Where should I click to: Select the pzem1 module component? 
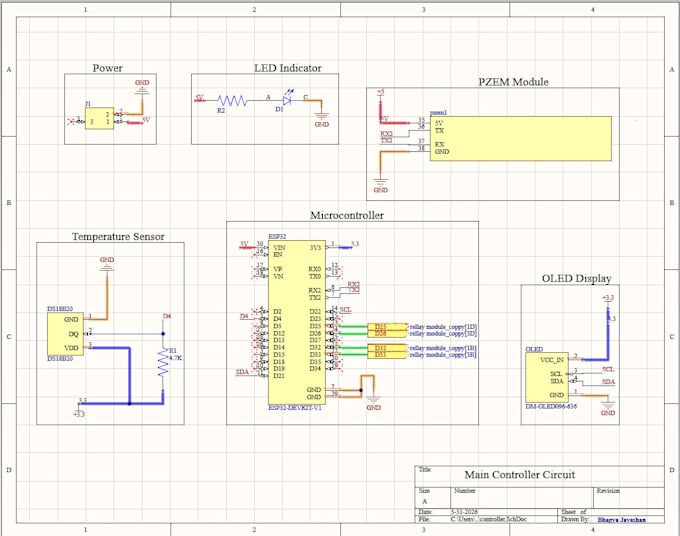520,138
